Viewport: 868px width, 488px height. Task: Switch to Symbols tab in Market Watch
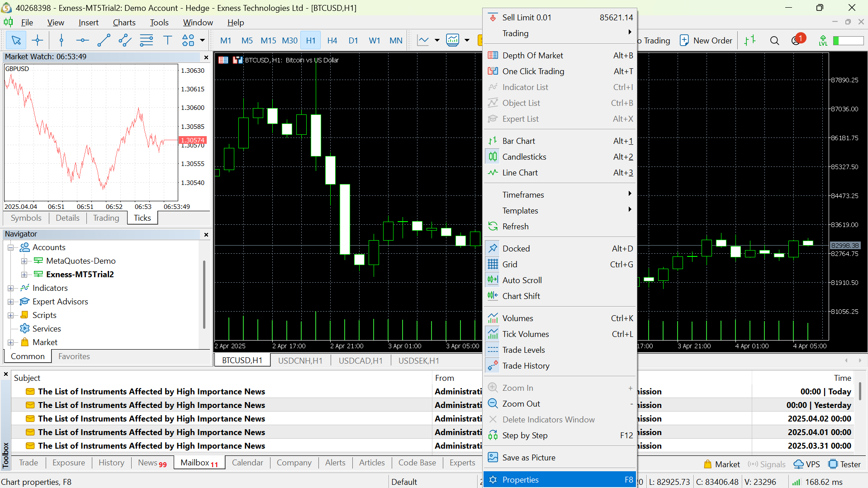[26, 218]
